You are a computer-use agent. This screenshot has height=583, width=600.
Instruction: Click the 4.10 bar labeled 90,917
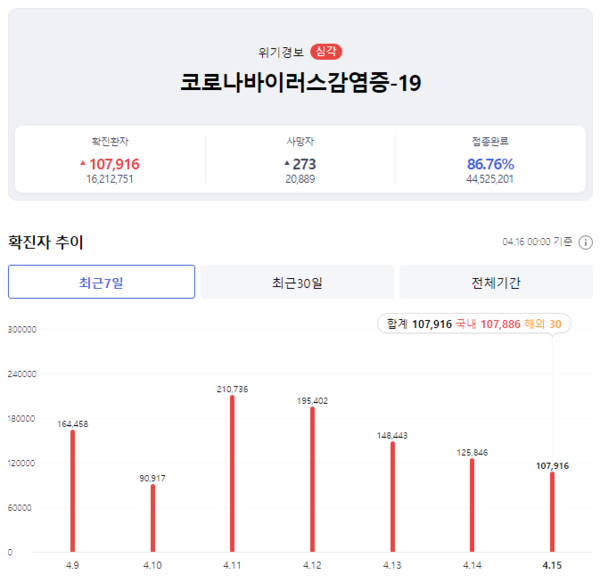coord(153,518)
